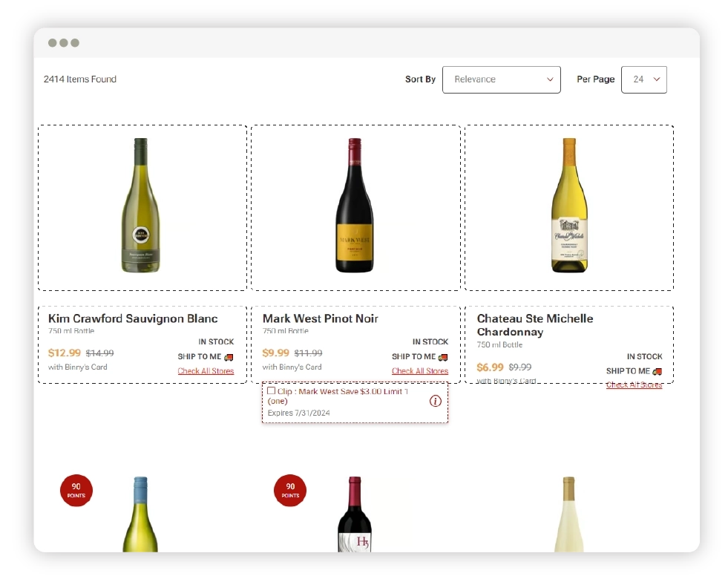Click the 90 points badge above the green-white bottle
The image size is (728, 579).
pyautogui.click(x=76, y=491)
